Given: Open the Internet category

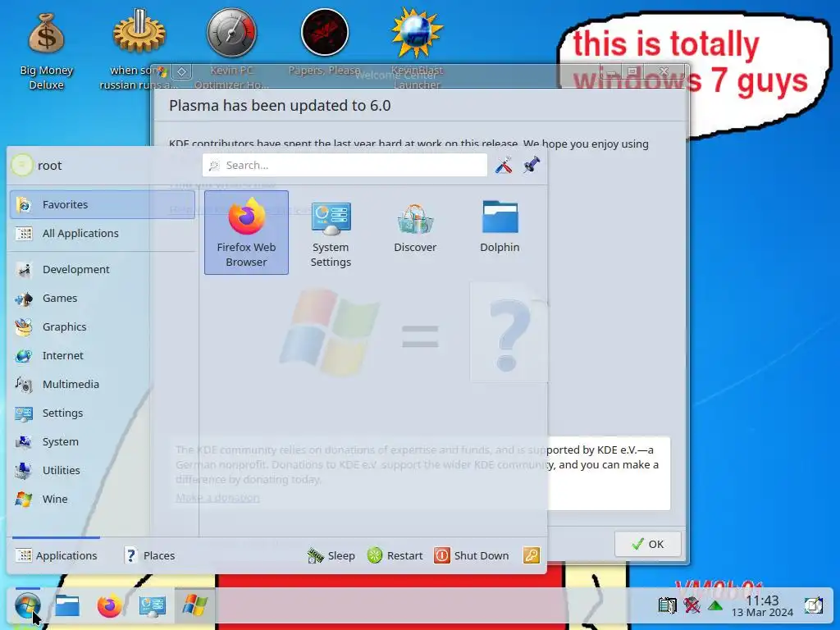Looking at the screenshot, I should (103, 356).
